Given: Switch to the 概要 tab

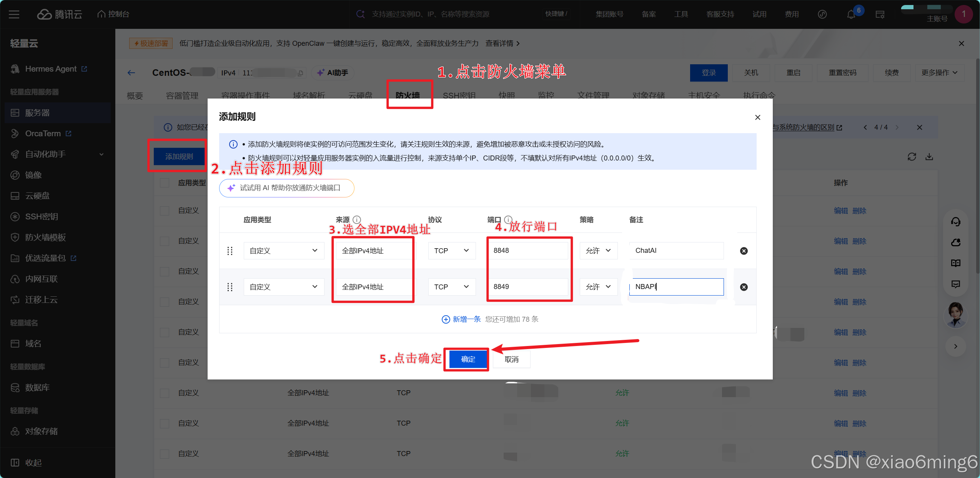Looking at the screenshot, I should pyautogui.click(x=135, y=95).
